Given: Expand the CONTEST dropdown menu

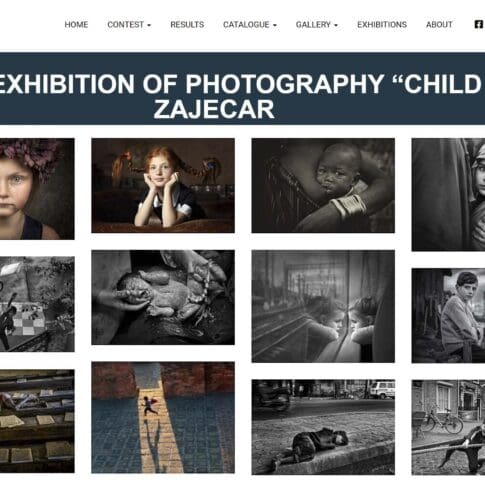Looking at the screenshot, I should coord(129,25).
